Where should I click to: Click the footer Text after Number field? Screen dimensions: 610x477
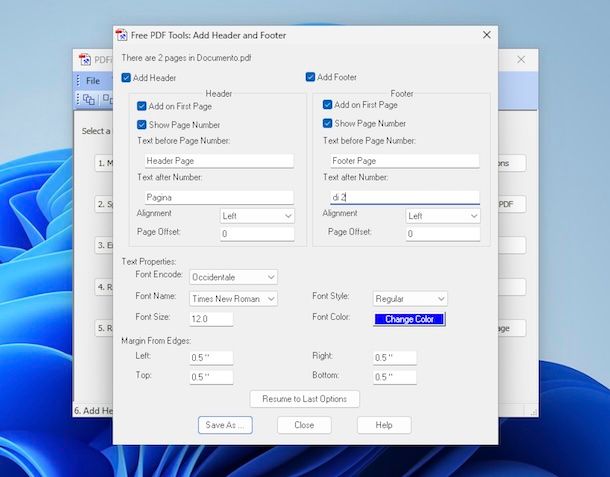point(405,197)
